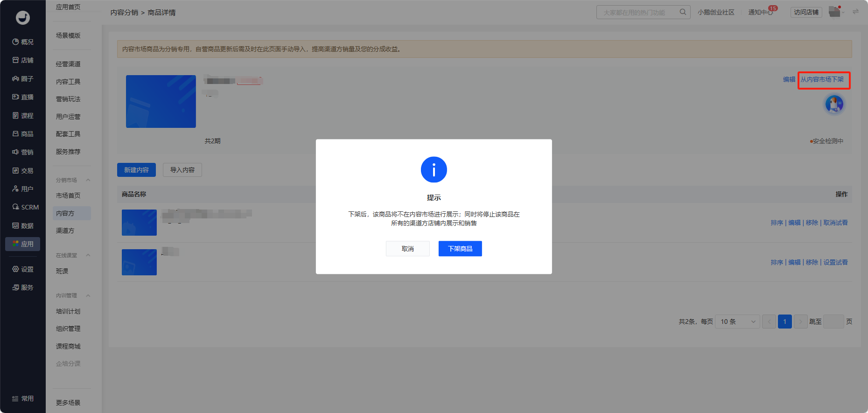Open the account avatar dropdown

click(836, 11)
